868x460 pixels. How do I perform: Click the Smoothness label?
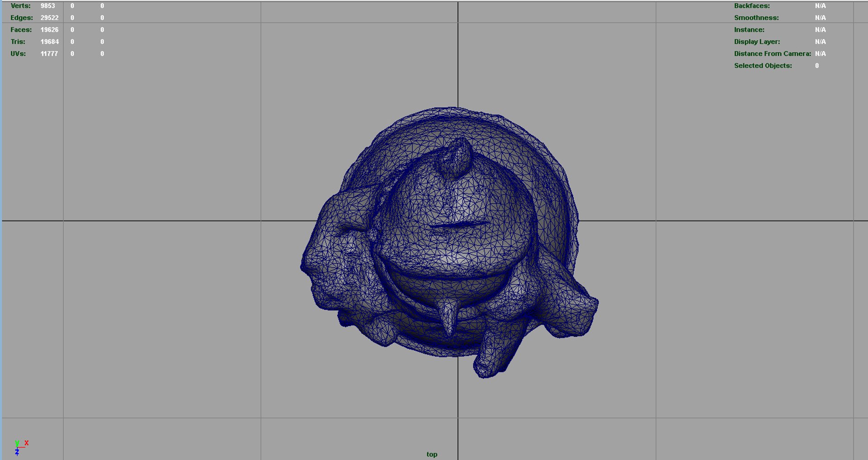coord(756,18)
